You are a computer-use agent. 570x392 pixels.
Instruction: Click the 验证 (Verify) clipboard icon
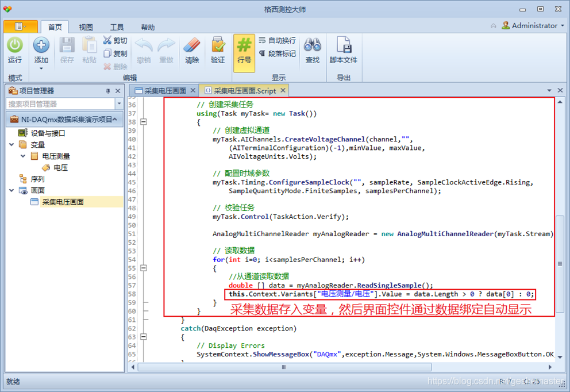[218, 47]
